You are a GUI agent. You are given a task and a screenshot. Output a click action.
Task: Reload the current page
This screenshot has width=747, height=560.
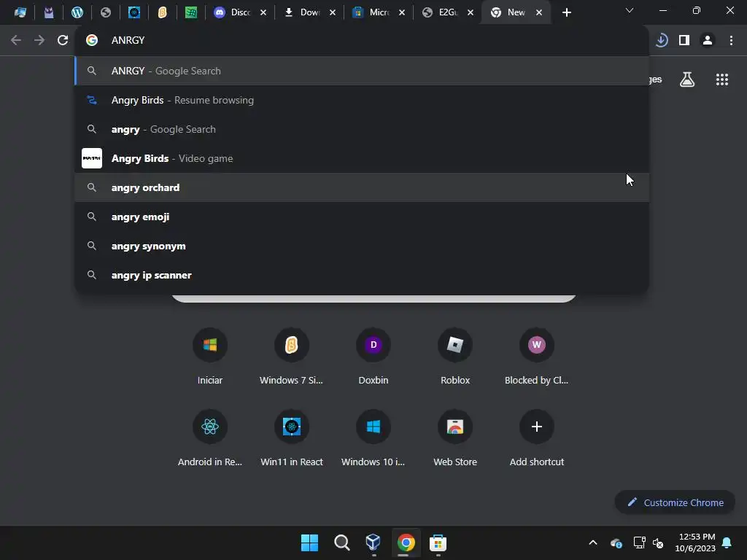63,41
